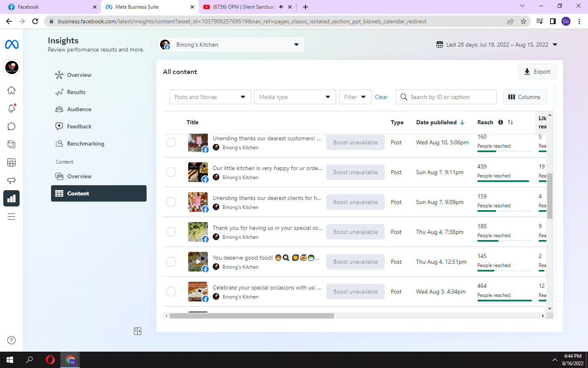Open the 'You deserve good food!' video thumbnail
The width and height of the screenshot is (588, 368).
click(198, 262)
